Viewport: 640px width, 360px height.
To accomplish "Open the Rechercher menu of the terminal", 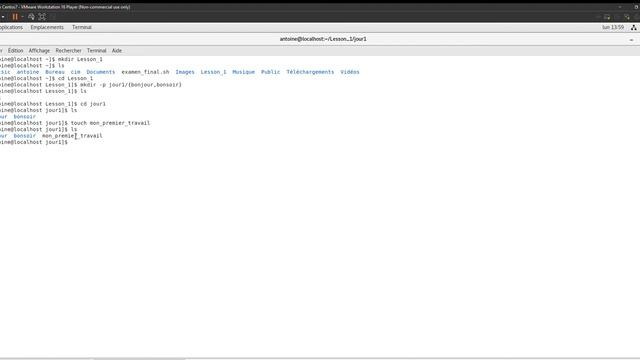I will [69, 51].
